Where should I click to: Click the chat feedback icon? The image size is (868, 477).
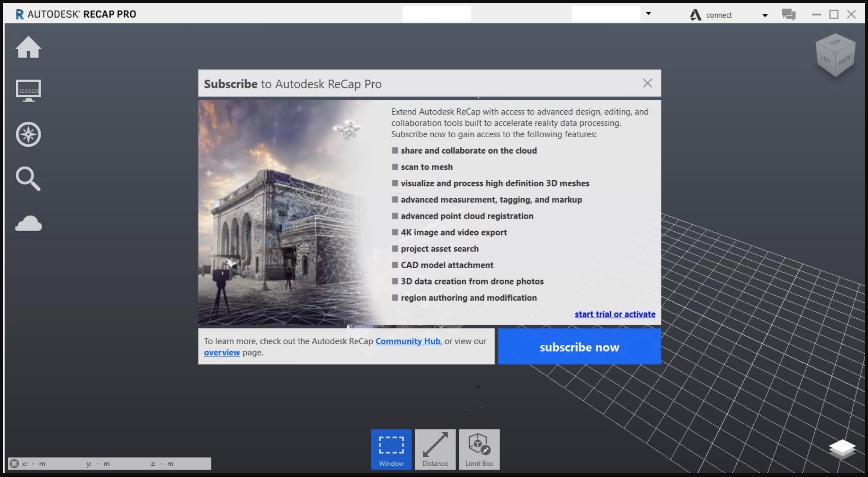tap(789, 15)
